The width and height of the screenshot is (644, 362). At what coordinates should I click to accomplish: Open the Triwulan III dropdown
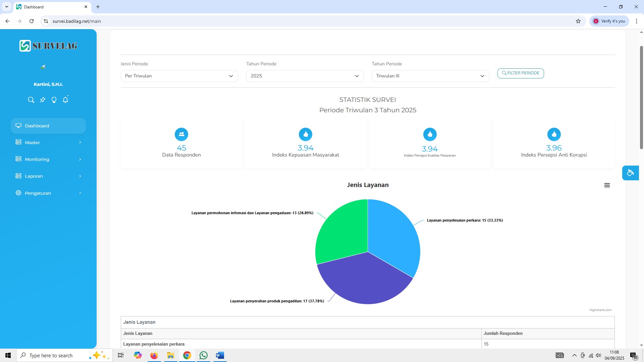430,76
